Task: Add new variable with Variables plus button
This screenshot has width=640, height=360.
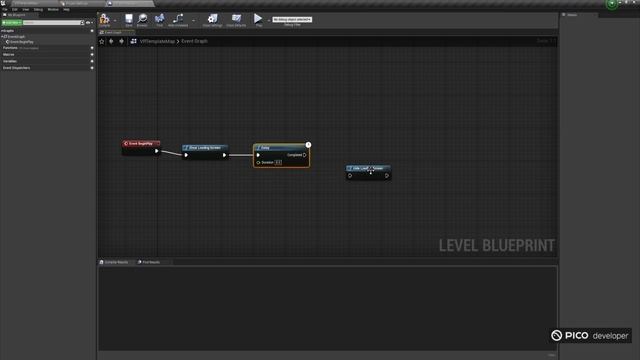Action: (x=92, y=61)
